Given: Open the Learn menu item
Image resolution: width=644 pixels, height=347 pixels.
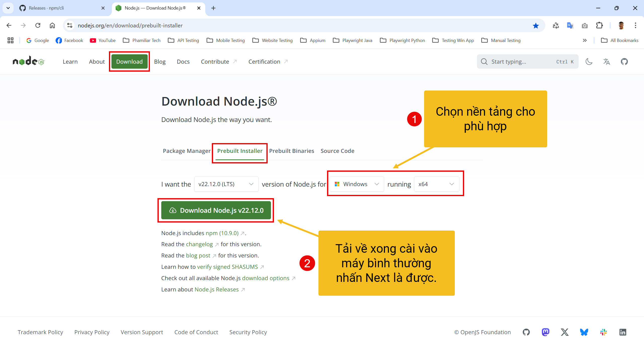Looking at the screenshot, I should click(x=70, y=62).
